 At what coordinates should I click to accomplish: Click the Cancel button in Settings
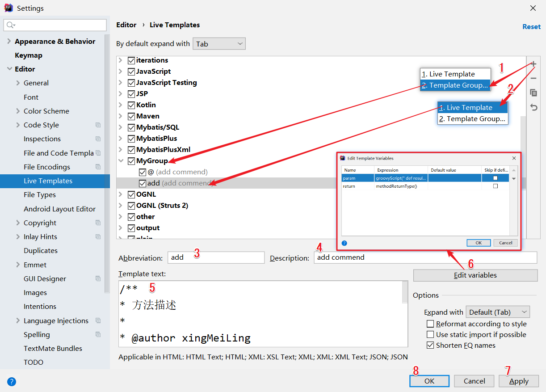[x=474, y=381]
